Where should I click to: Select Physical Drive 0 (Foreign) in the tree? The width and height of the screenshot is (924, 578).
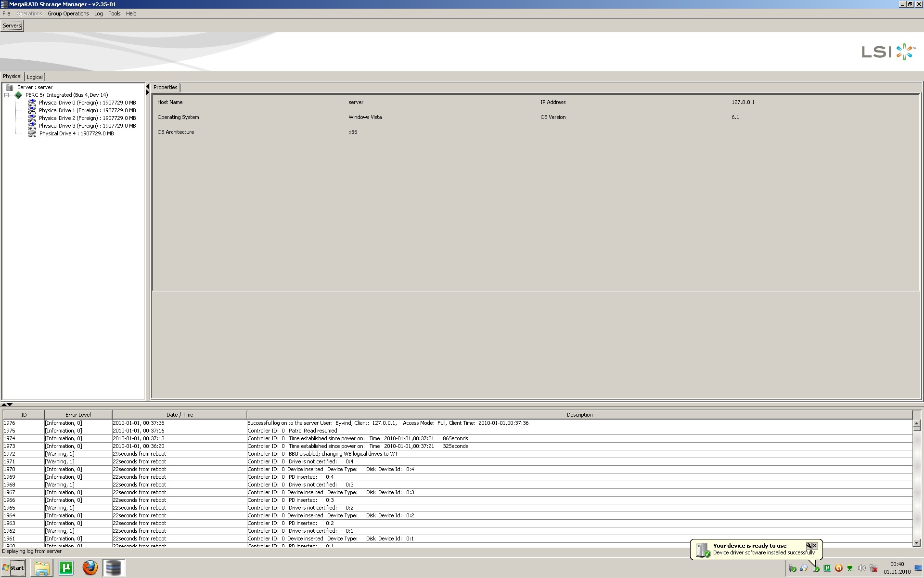point(88,103)
